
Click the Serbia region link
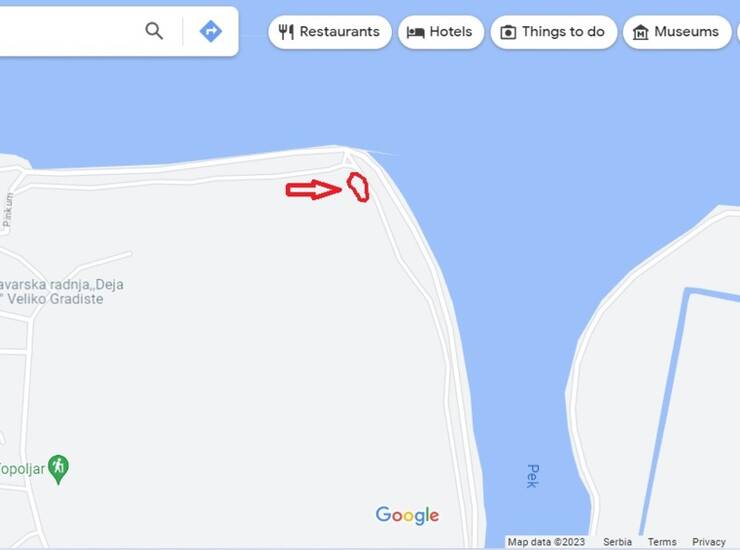pos(617,542)
